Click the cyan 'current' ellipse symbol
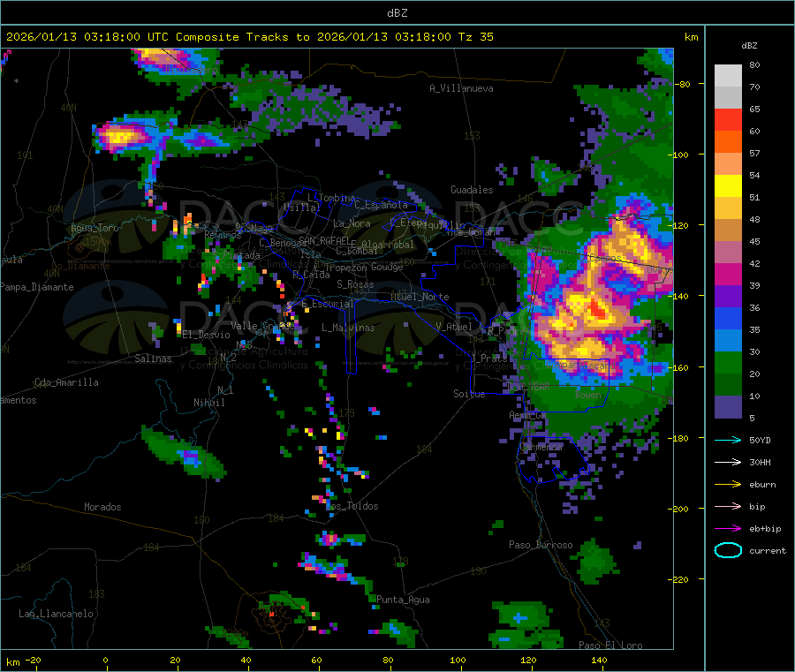The height and width of the screenshot is (672, 795). [x=728, y=550]
